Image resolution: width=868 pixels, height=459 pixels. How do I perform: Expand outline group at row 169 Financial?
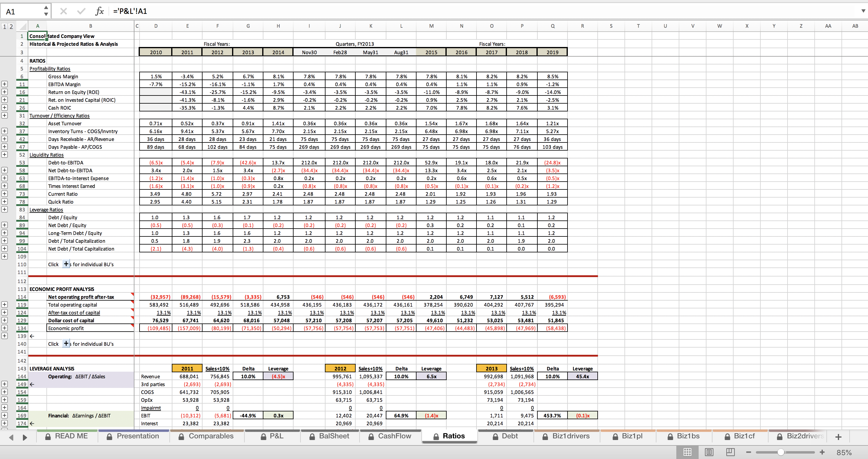[5, 416]
